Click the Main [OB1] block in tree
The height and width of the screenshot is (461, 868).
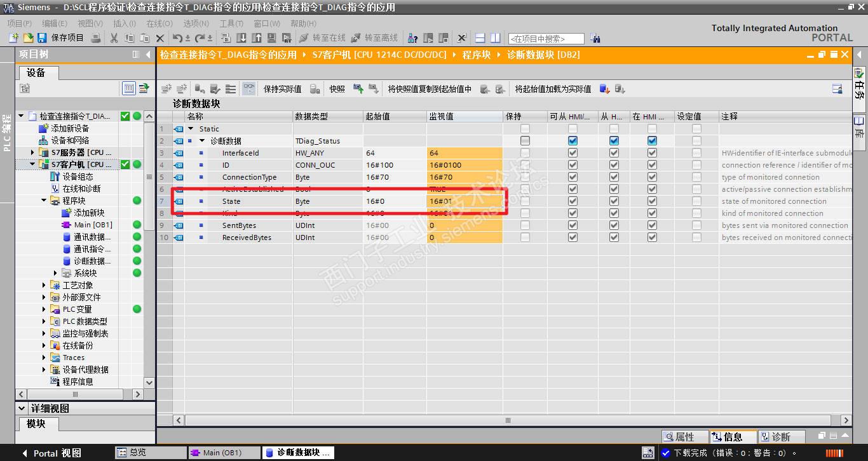(x=93, y=225)
